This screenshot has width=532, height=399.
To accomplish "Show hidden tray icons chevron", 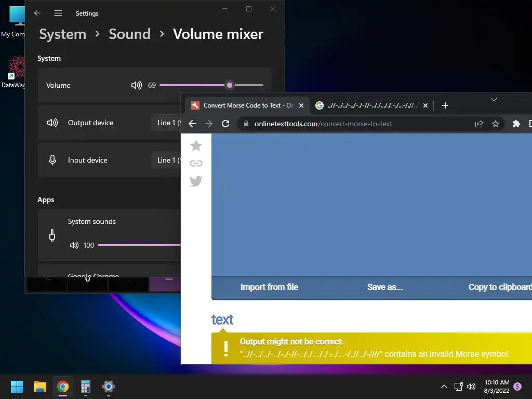I will tap(444, 387).
